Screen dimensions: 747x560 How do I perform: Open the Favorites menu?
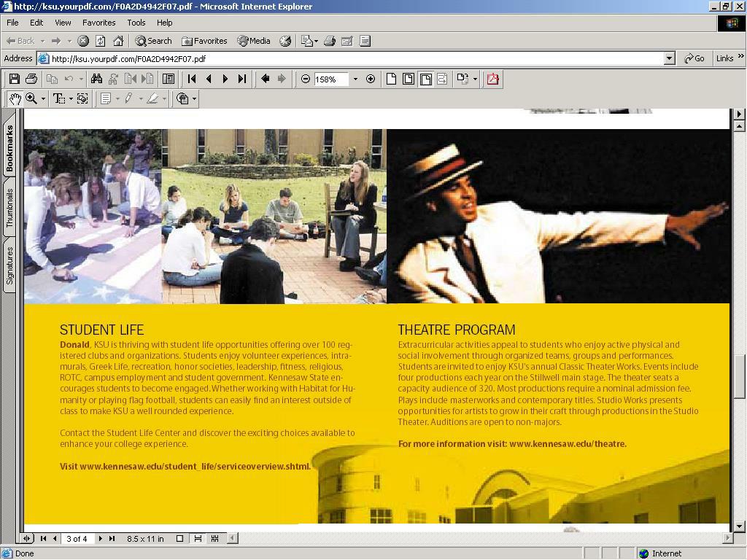tap(99, 23)
